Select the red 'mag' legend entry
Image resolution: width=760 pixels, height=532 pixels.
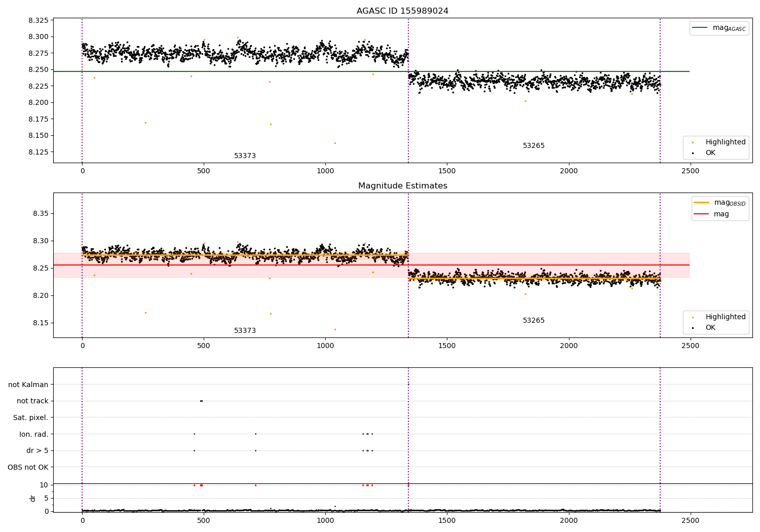click(711, 214)
